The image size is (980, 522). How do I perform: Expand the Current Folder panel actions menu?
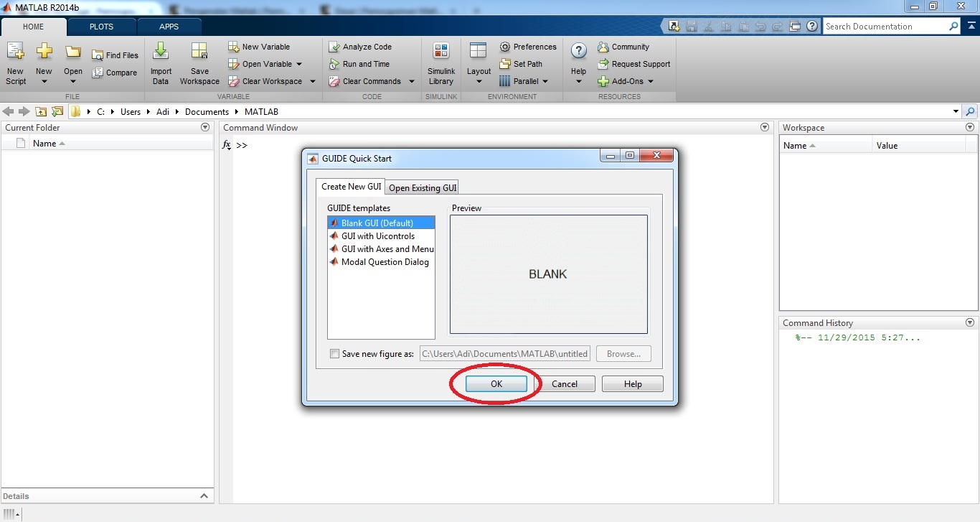pos(205,127)
